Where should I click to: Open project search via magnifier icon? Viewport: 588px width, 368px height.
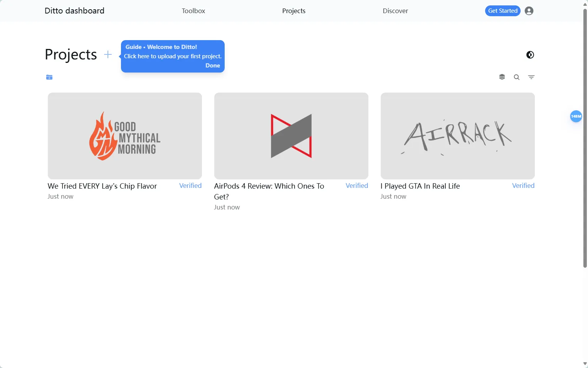(517, 77)
